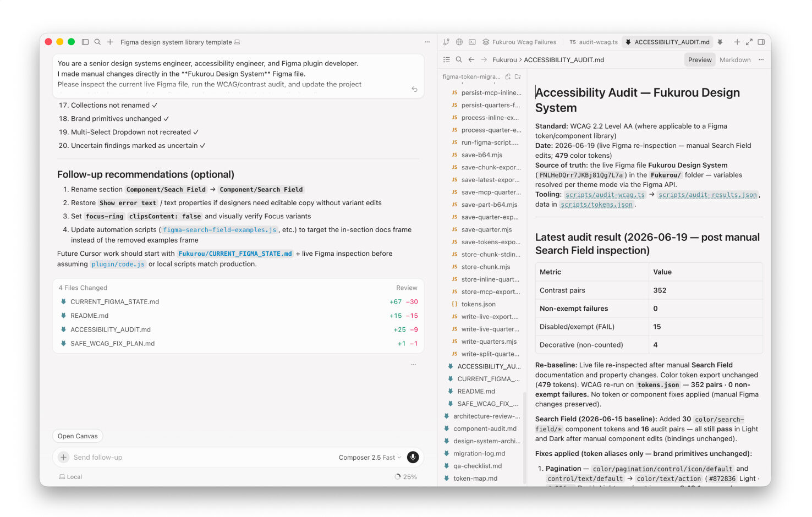The height and width of the screenshot is (517, 812).
Task: Click the revert arrow on the prompt
Action: (x=414, y=89)
